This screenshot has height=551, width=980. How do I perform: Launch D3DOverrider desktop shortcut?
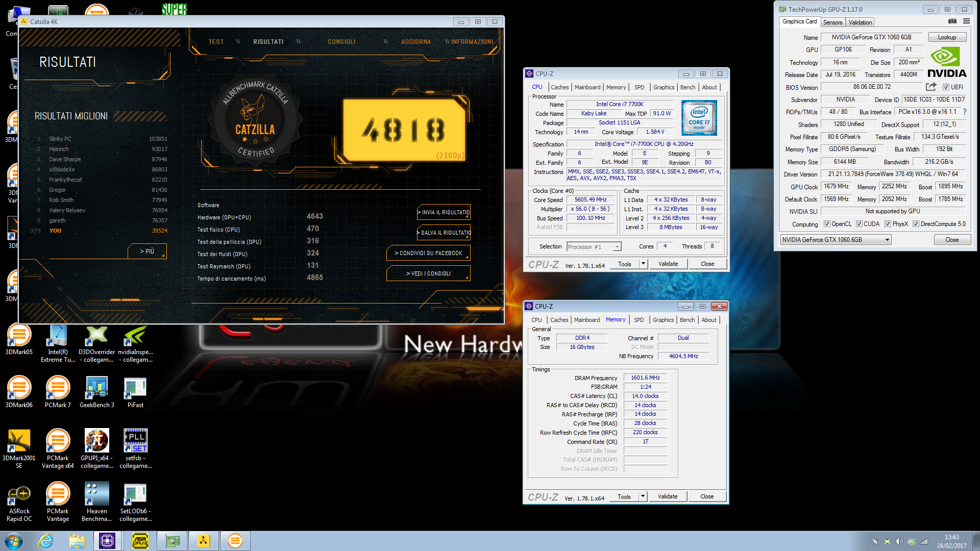[96, 344]
